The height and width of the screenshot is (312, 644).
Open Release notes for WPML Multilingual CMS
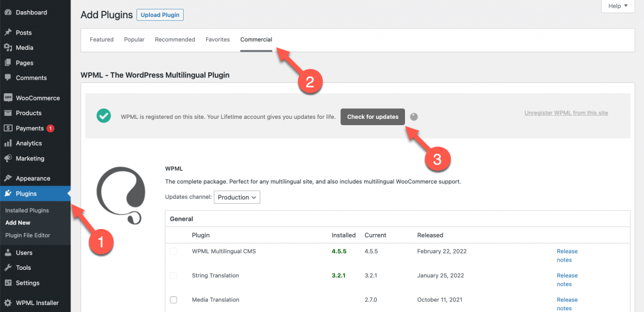[567, 255]
